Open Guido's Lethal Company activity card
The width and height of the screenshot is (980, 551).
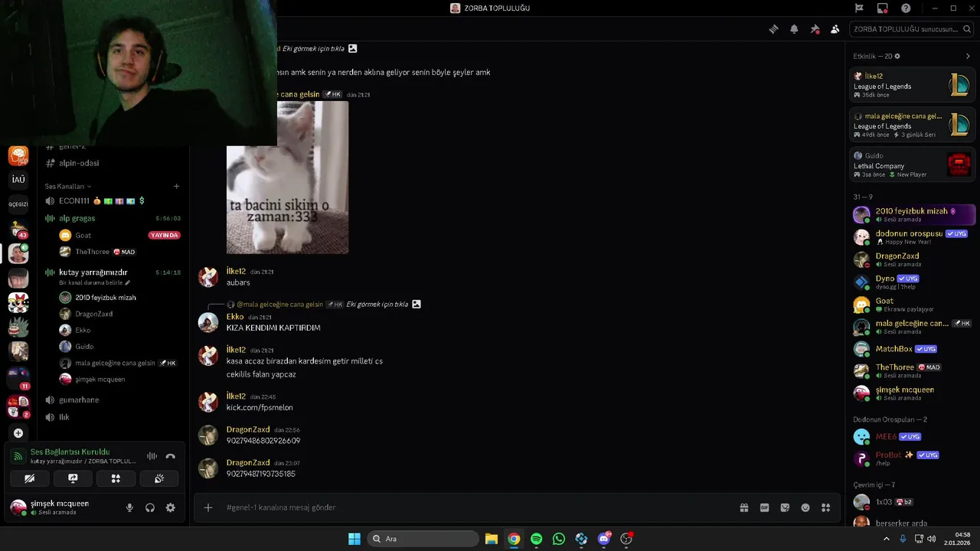pos(913,165)
